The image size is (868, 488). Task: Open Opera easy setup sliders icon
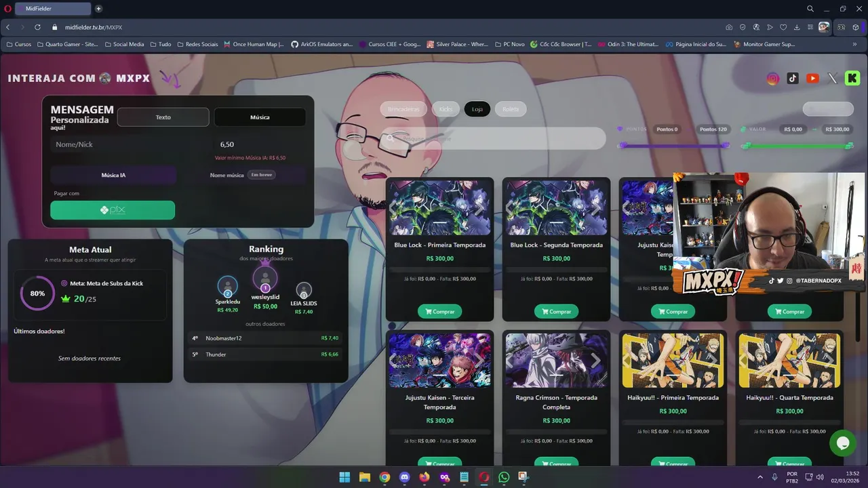[x=810, y=27]
